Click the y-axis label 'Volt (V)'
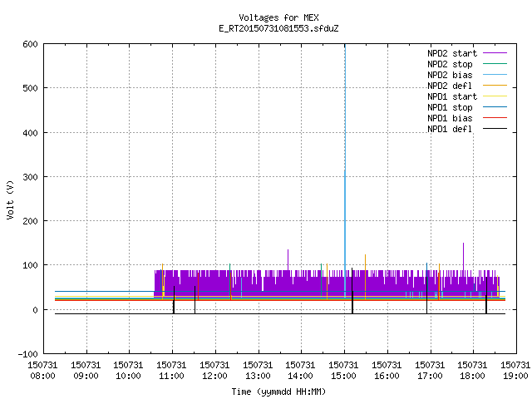The image size is (532, 399). (x=11, y=199)
